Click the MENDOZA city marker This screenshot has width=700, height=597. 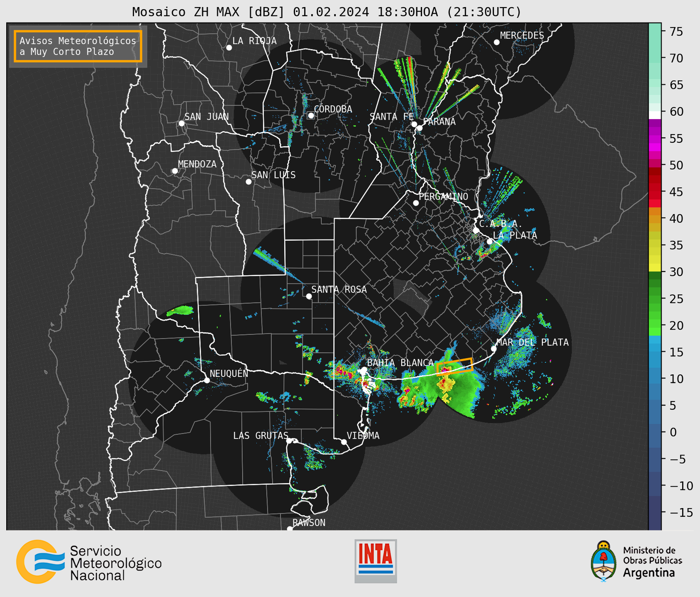175,171
